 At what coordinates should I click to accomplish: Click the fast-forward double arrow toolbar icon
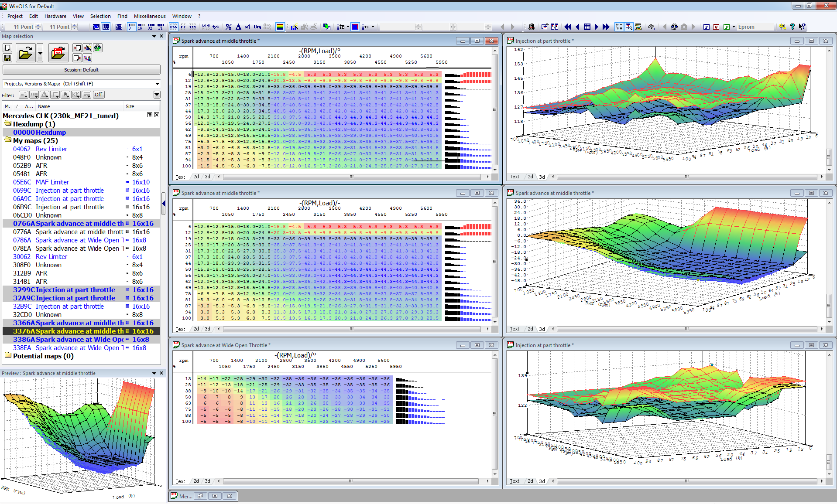click(606, 27)
